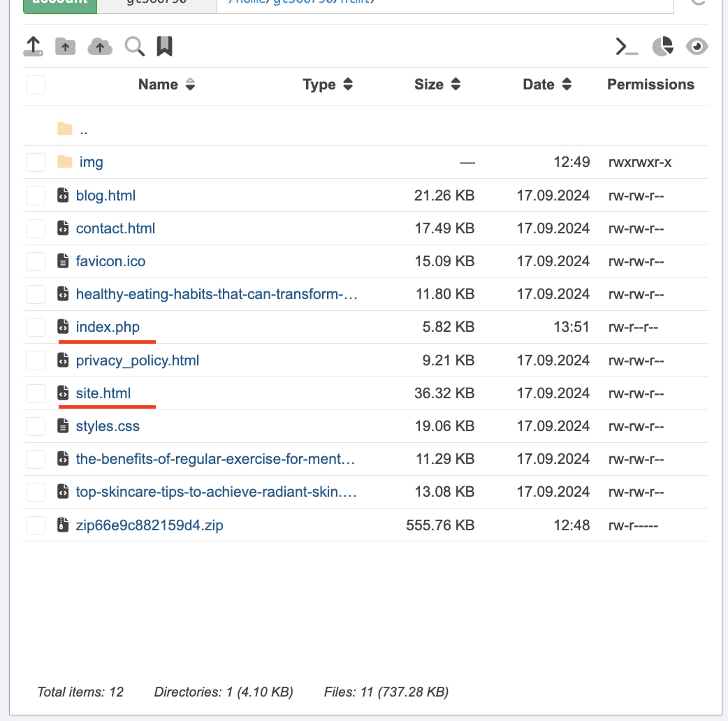Check the select-all checkbox in header

click(36, 85)
